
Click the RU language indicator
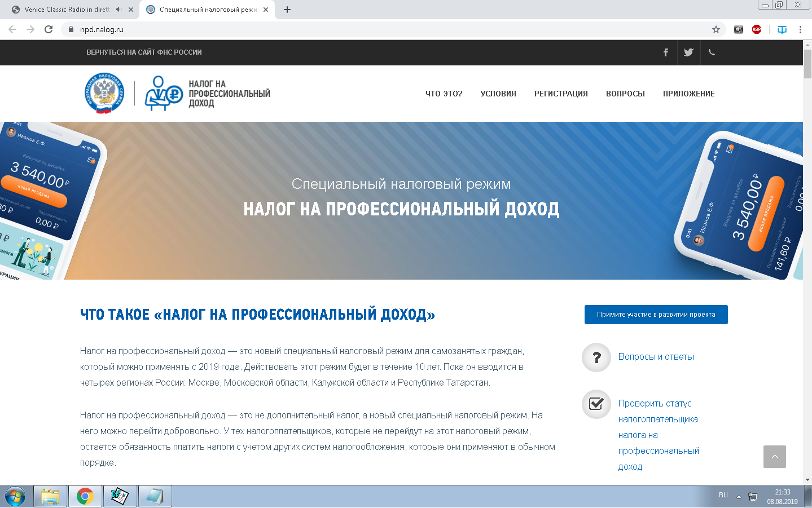coord(723,495)
